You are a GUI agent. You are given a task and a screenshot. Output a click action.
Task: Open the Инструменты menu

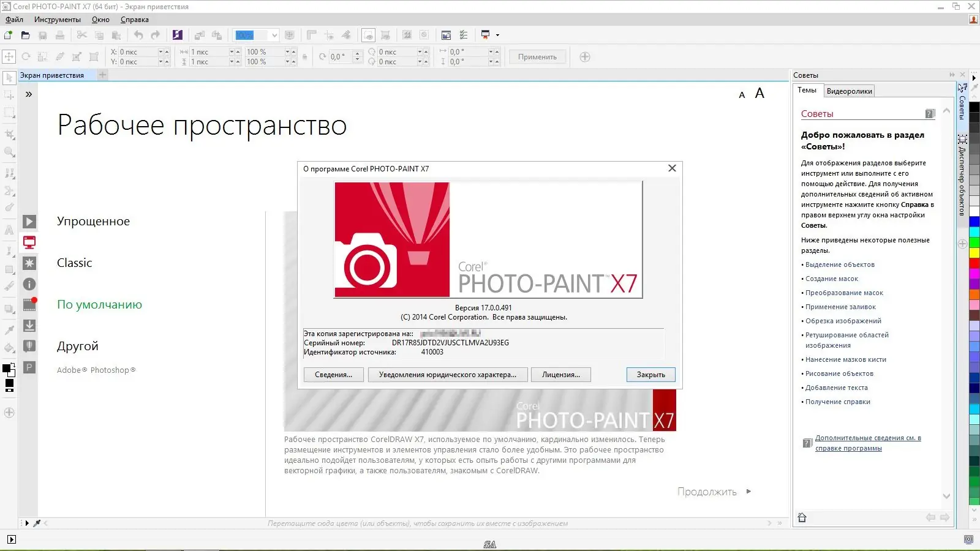[57, 20]
